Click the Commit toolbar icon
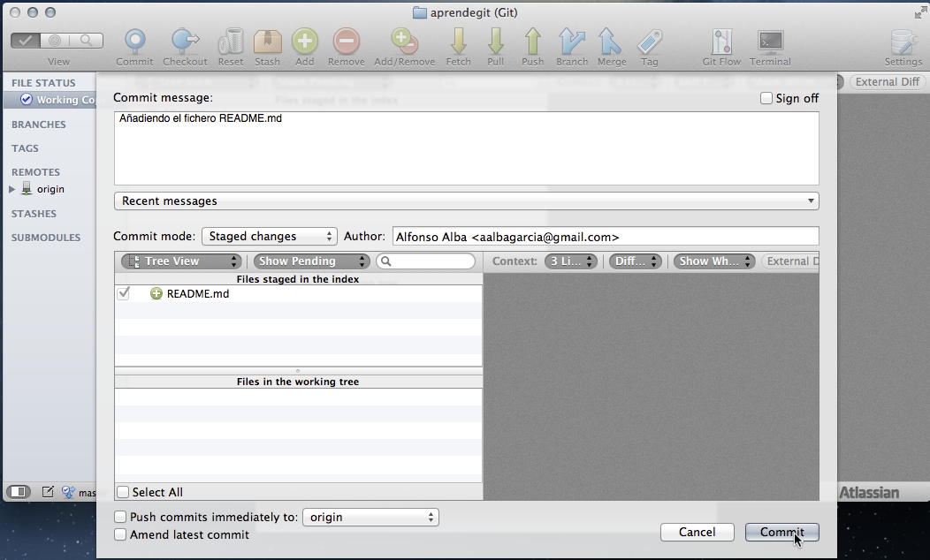 point(134,42)
